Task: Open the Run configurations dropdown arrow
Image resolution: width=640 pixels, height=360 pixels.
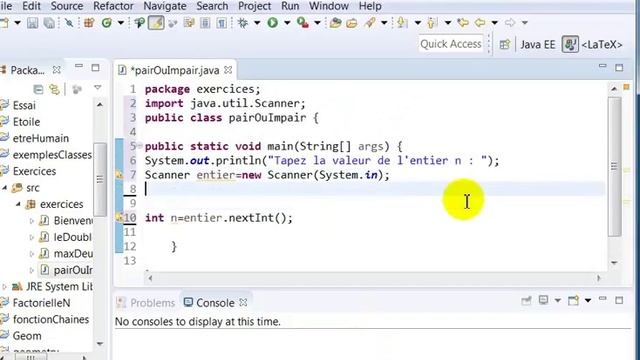Action: click(287, 23)
